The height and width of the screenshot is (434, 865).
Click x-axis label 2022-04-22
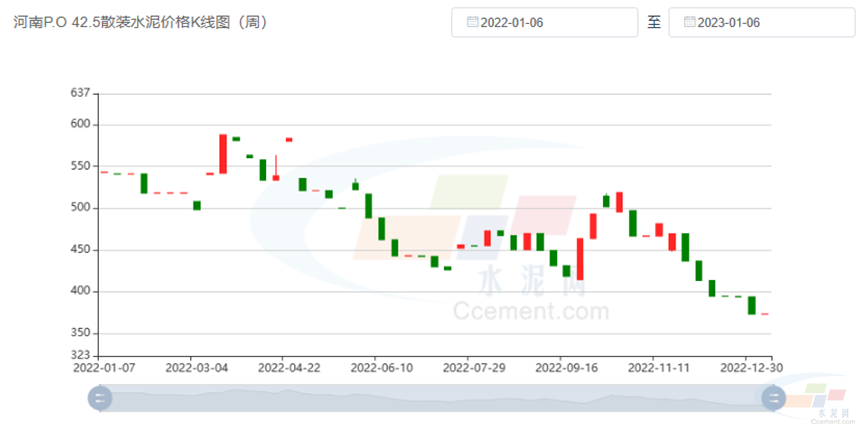(289, 368)
